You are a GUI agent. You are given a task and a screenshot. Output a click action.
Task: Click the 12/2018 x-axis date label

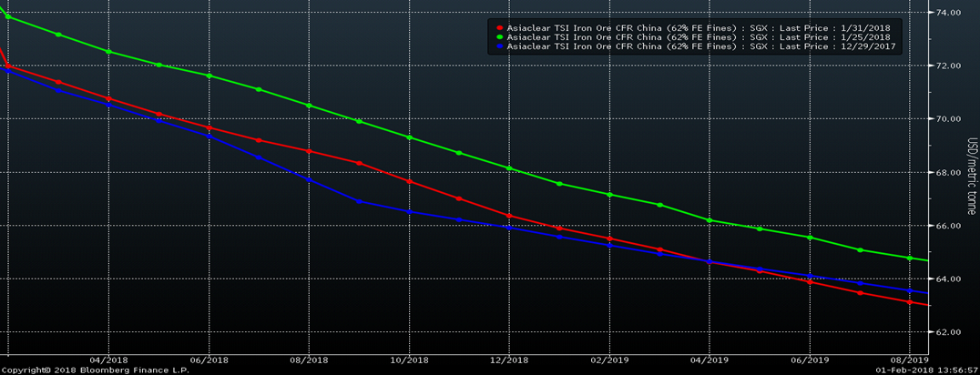coord(508,360)
